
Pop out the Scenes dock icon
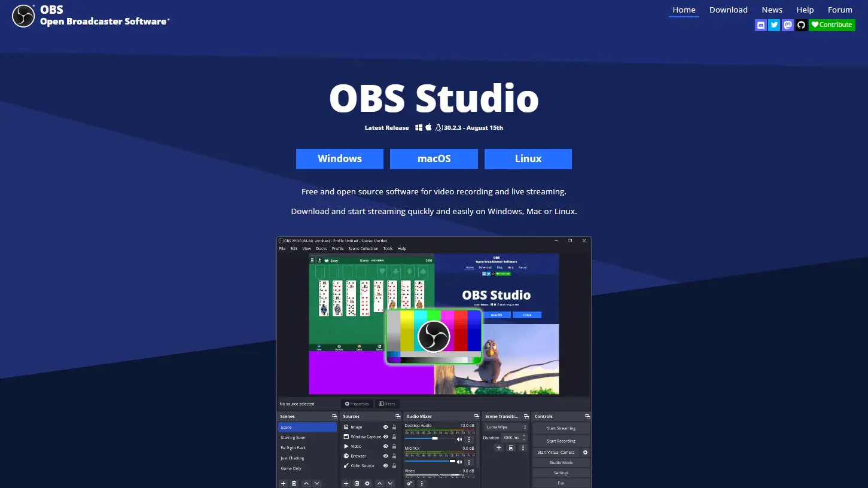(x=334, y=416)
